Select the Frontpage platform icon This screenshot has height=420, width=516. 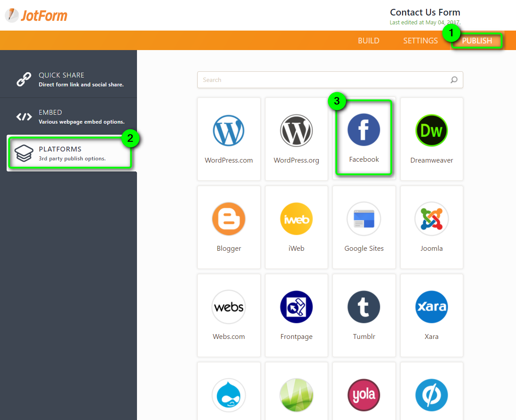coord(296,307)
